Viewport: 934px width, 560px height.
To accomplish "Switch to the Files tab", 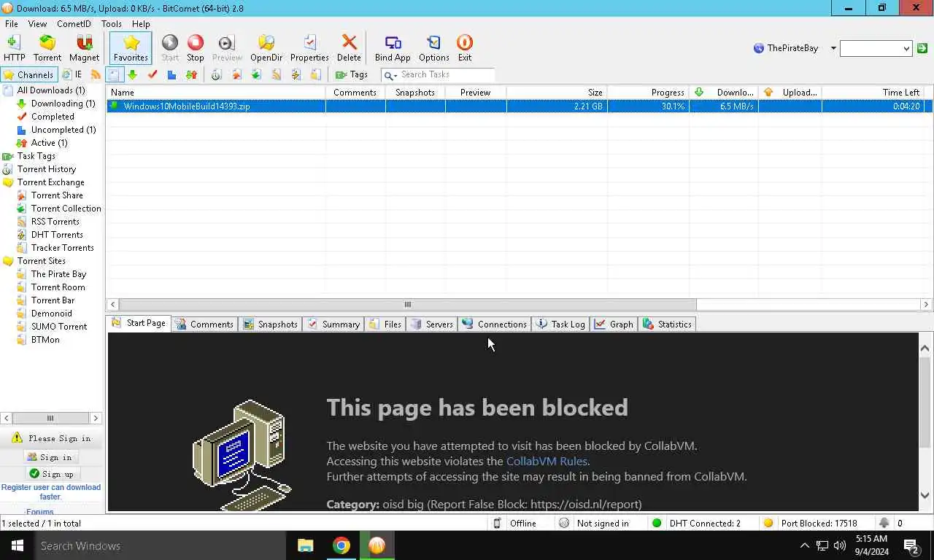I will (385, 324).
